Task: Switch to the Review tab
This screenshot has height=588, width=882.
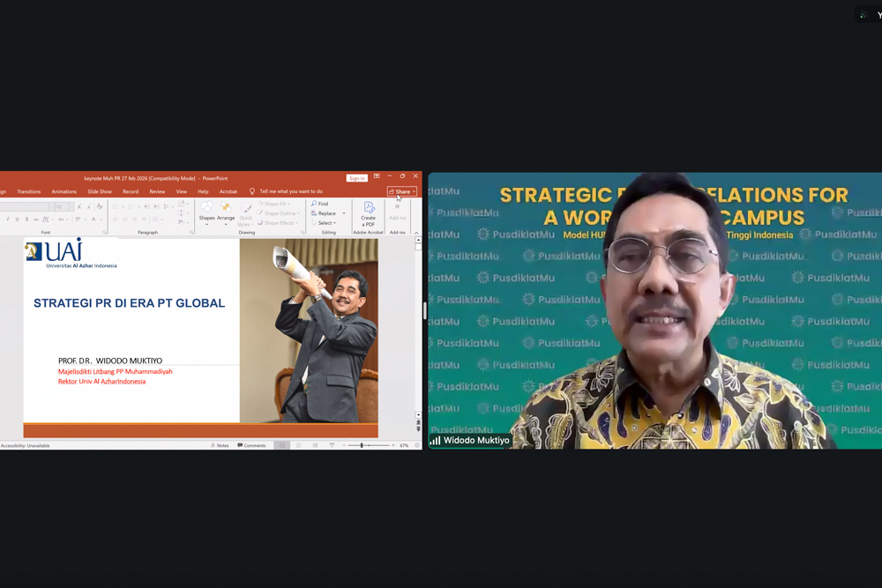Action: tap(157, 191)
